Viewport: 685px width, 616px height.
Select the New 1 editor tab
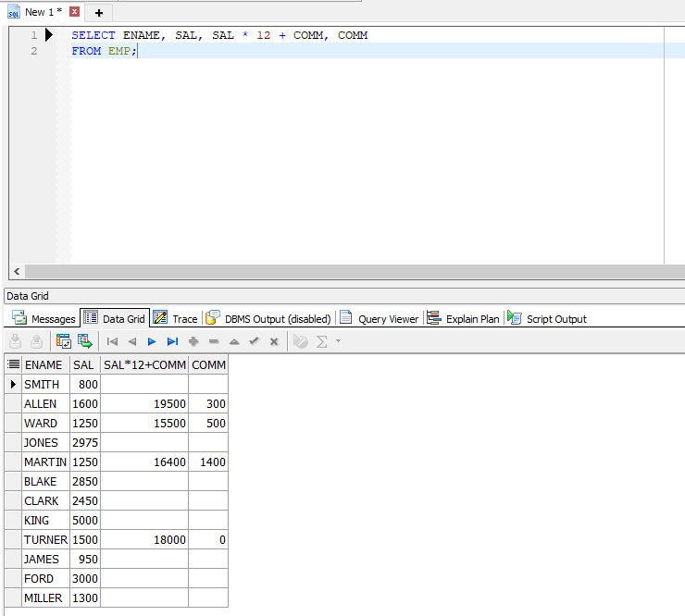44,12
